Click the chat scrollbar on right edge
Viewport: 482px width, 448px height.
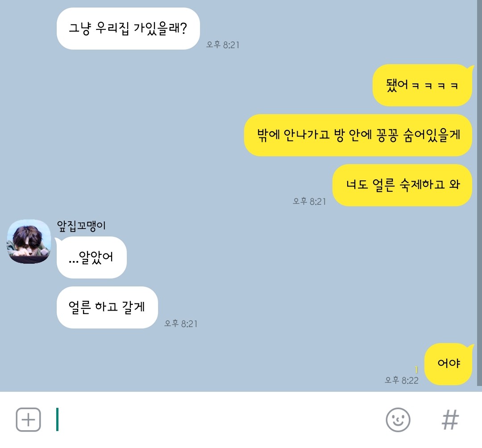[x=479, y=193]
